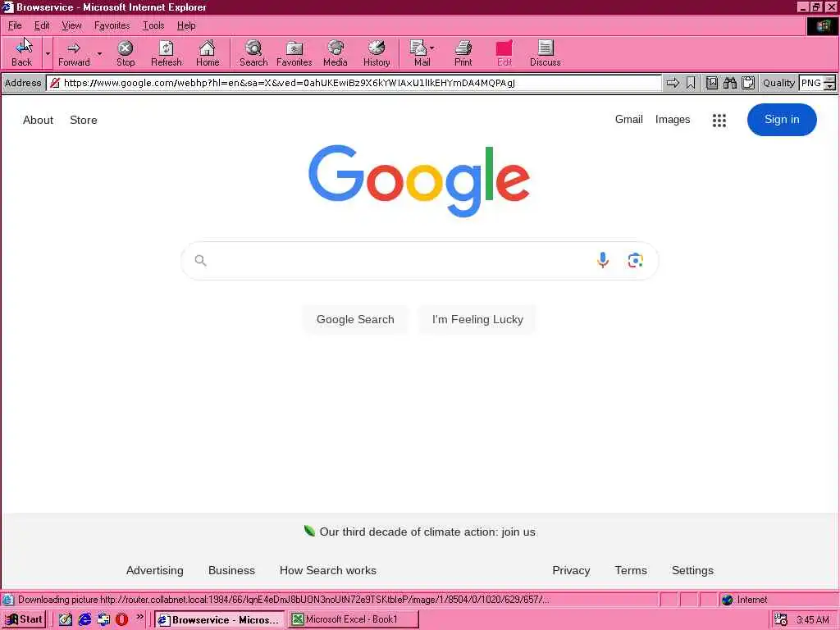Open the Search toolbar pane
Viewport: 840px width, 630px height.
[x=253, y=53]
